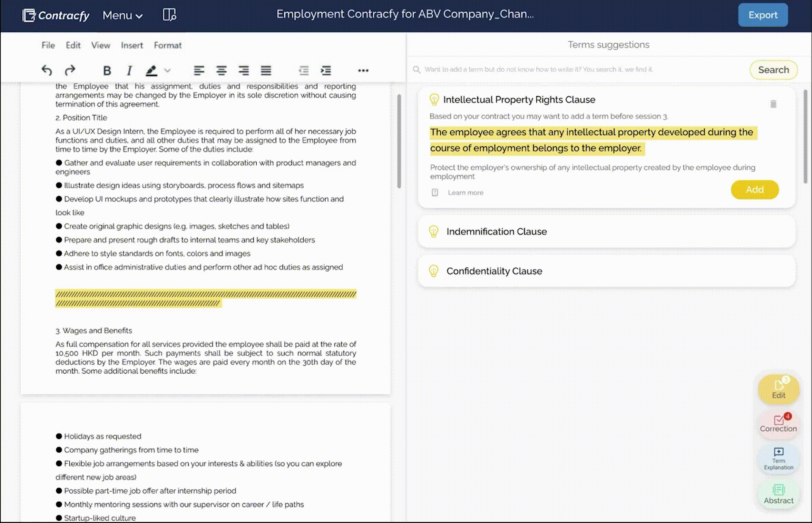This screenshot has height=523, width=812.
Task: Toggle bold formatting
Action: pyautogui.click(x=107, y=71)
